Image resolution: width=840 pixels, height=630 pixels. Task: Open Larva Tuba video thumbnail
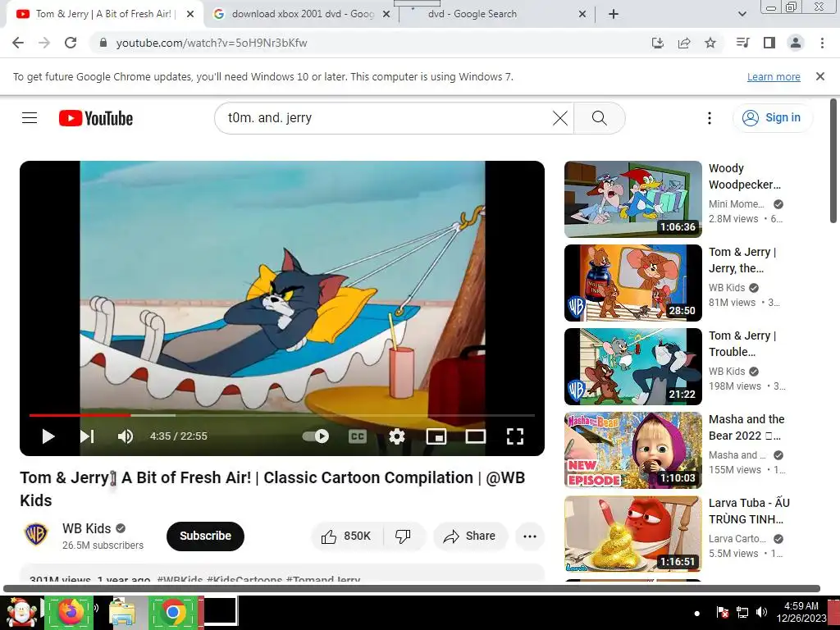coord(632,533)
